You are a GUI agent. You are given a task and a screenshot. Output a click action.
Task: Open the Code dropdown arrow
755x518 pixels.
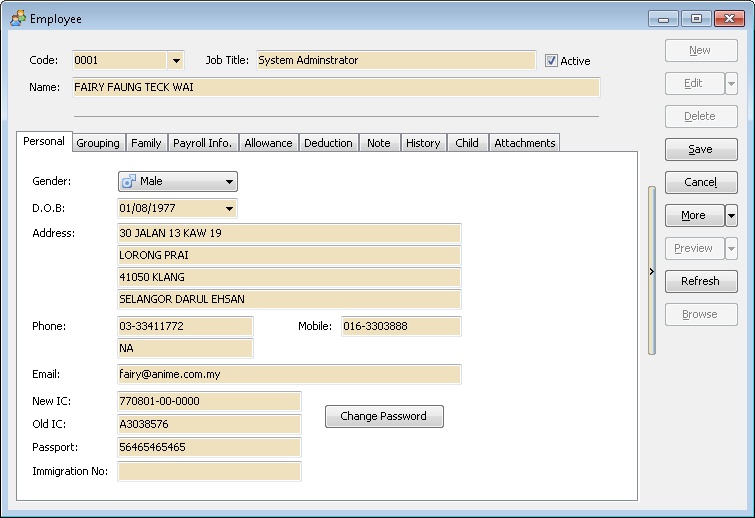pyautogui.click(x=176, y=61)
